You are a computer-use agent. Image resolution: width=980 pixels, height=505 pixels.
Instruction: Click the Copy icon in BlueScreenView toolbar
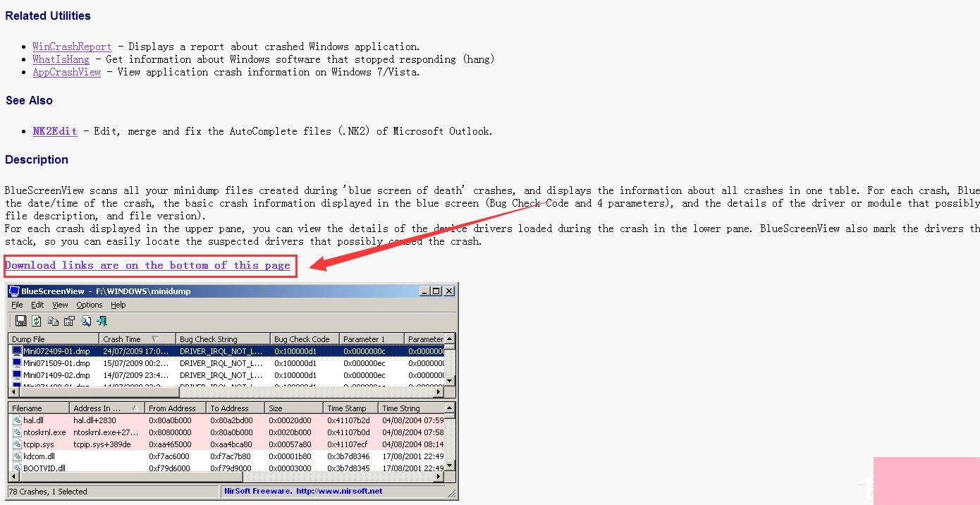(53, 321)
